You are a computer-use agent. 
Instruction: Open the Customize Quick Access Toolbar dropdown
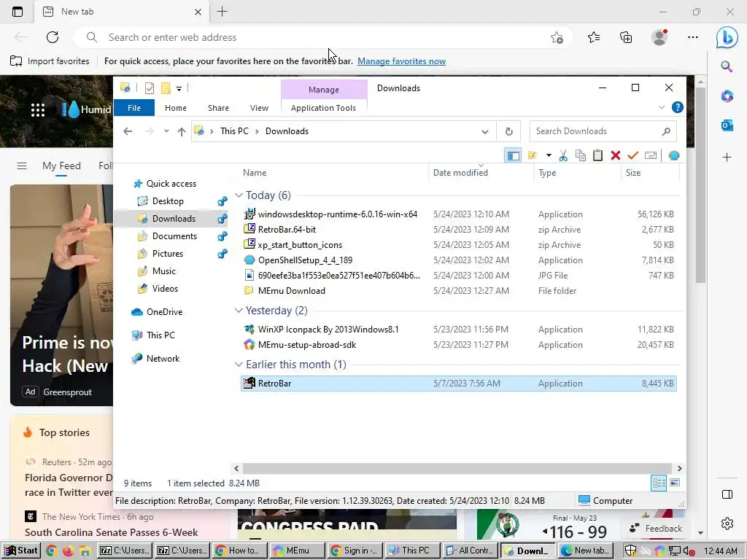click(x=179, y=88)
